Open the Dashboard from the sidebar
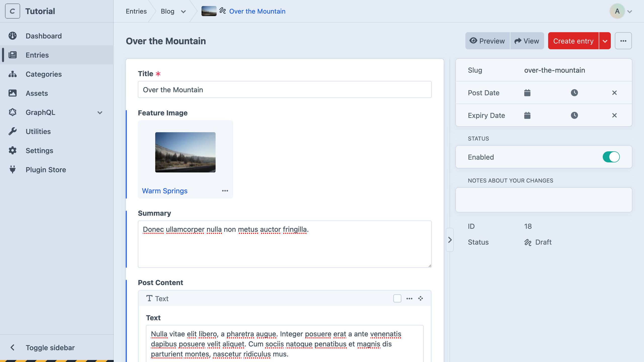Viewport: 644px width, 362px height. (44, 36)
